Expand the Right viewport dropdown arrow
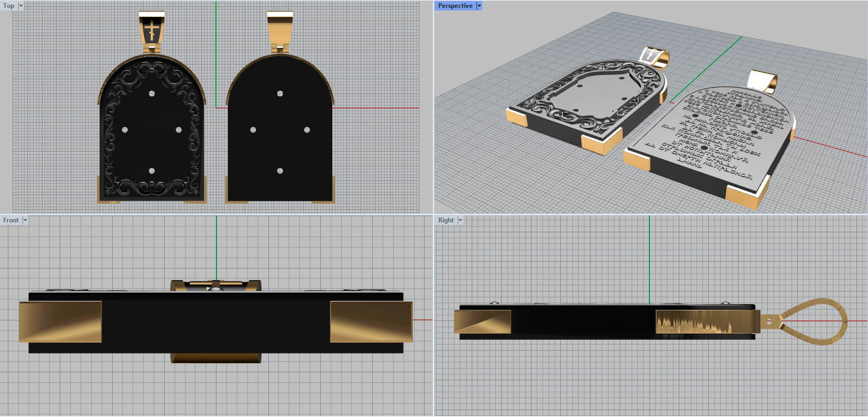868x419 pixels. coord(460,220)
